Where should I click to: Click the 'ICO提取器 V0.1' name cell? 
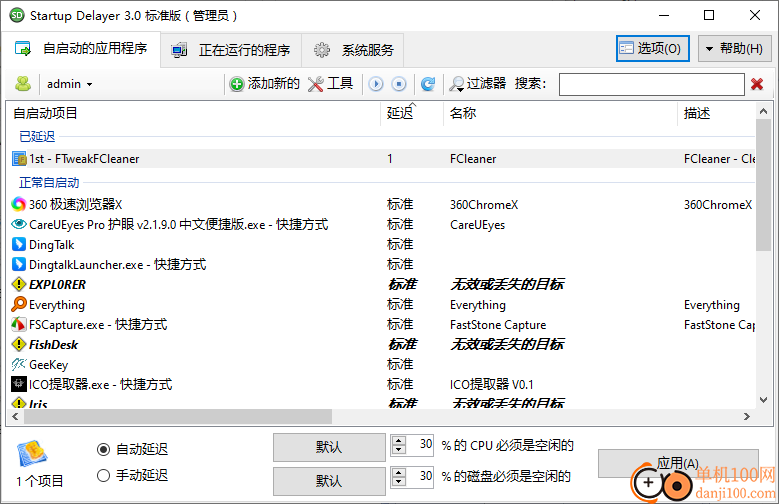pyautogui.click(x=491, y=384)
